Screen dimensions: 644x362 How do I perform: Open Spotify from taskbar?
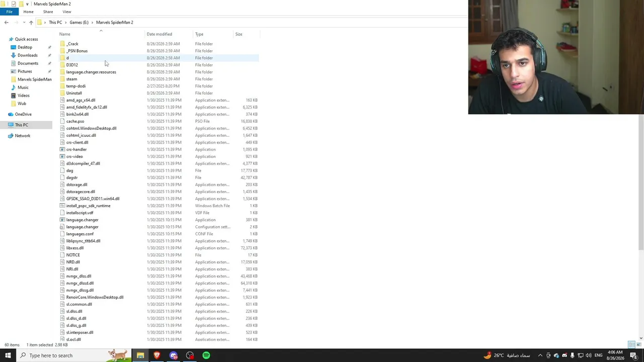206,355
